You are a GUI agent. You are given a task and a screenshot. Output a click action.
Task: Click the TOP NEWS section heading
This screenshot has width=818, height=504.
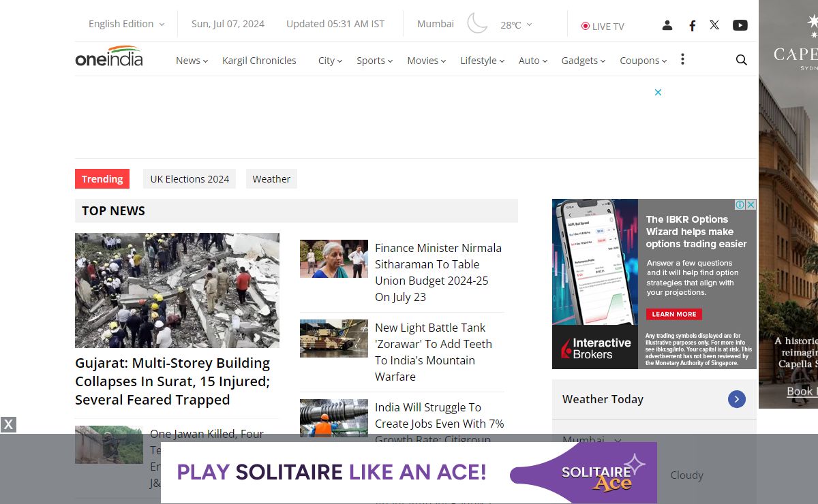113,210
